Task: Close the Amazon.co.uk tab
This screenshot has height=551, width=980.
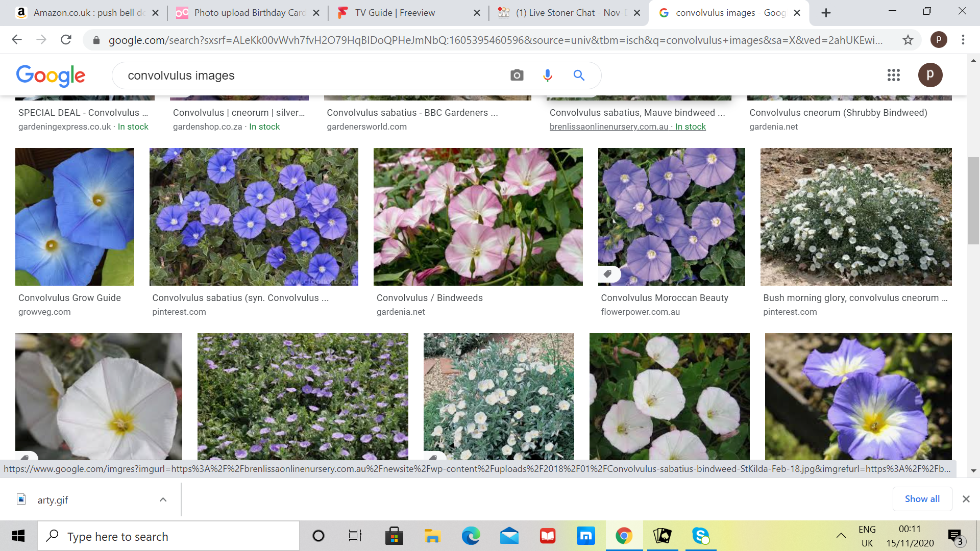Action: (x=156, y=13)
